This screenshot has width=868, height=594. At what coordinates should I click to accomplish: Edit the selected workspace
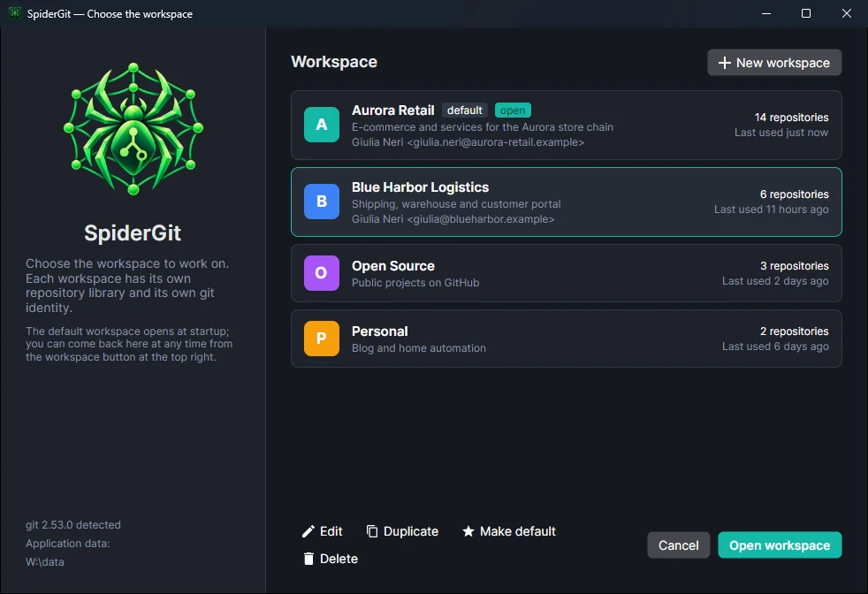[322, 531]
